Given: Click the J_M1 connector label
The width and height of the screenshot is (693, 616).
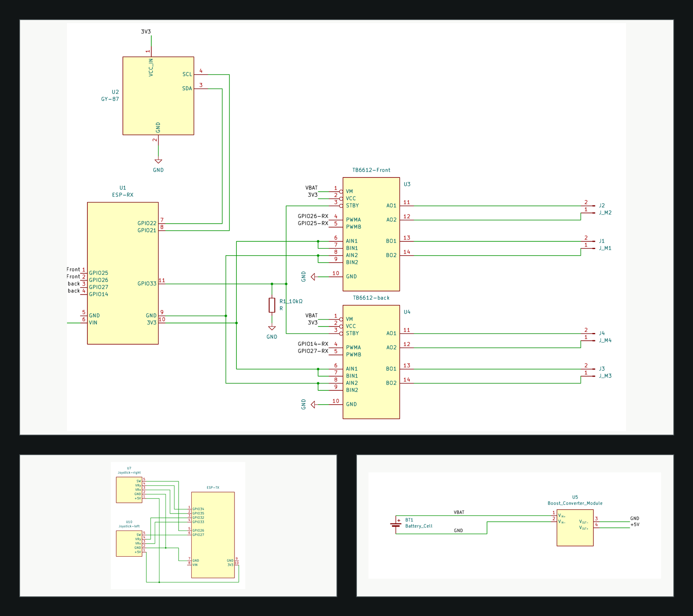Looking at the screenshot, I should click(x=605, y=248).
